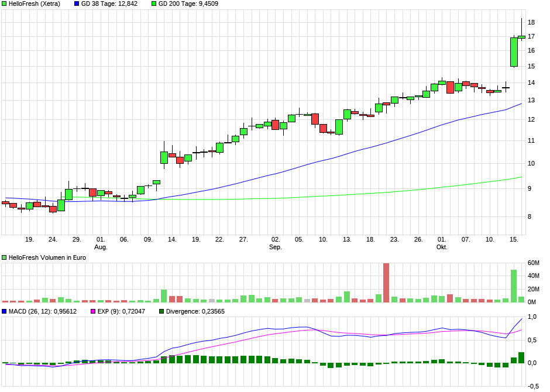Click the price axis value 17
Image resolution: width=550 pixels, height=392 pixels.
tap(531, 36)
